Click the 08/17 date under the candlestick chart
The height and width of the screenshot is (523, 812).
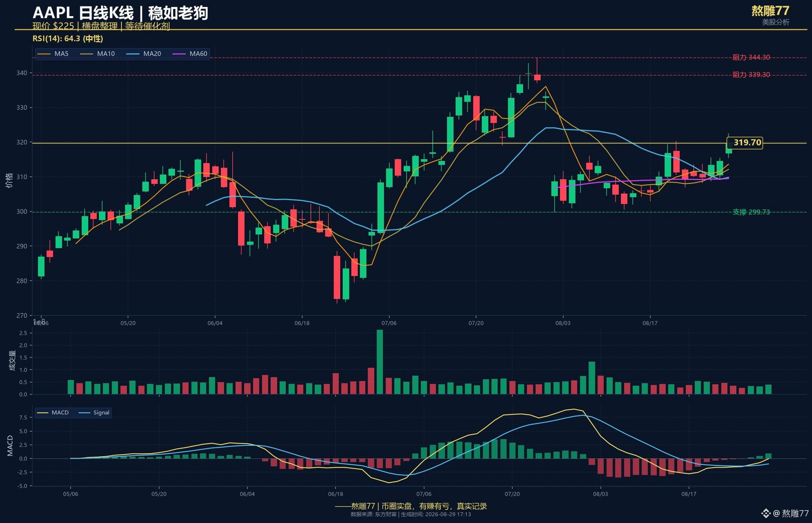click(650, 323)
